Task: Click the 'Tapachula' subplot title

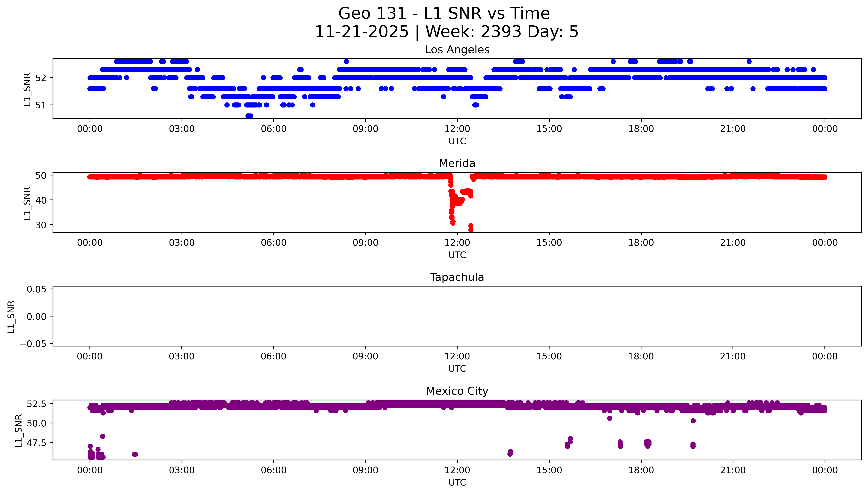Action: (x=457, y=277)
